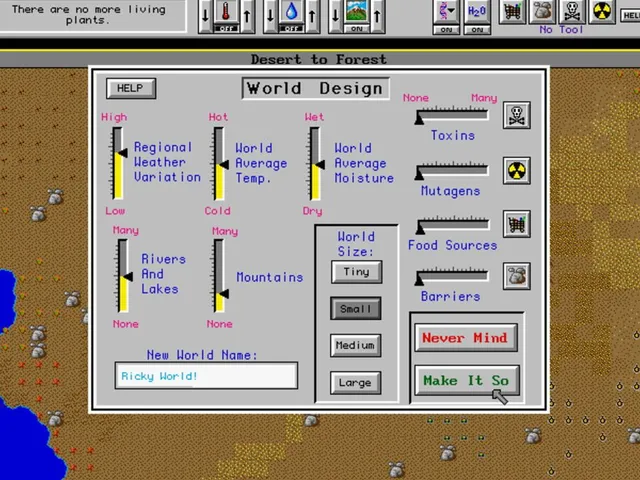Image resolution: width=640 pixels, height=480 pixels.
Task: Lower moisture with water drop down arrow
Action: [270, 16]
